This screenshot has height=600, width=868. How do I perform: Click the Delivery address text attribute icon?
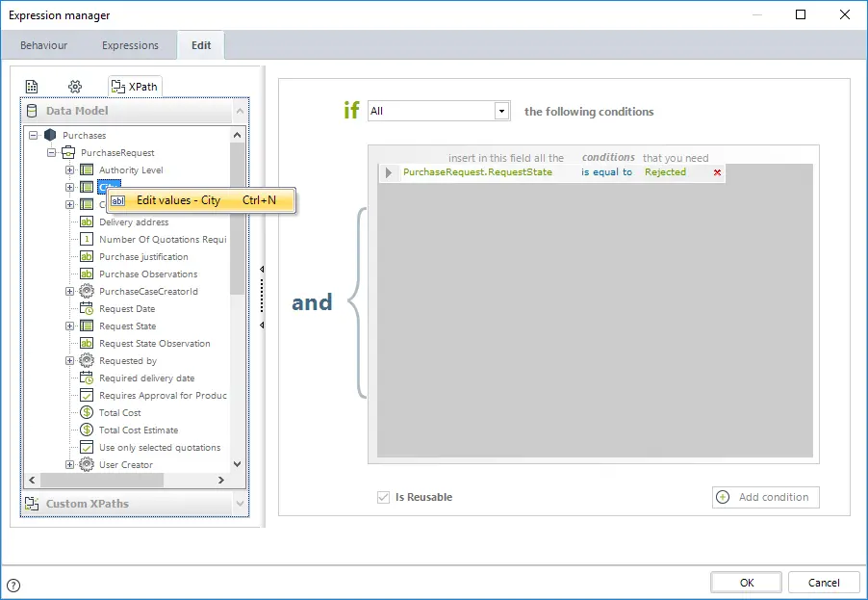(87, 222)
